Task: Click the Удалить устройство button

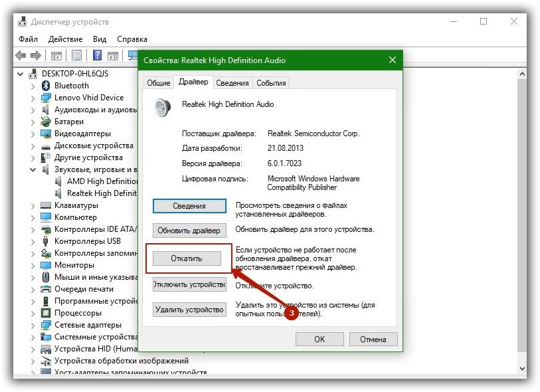Action: coord(189,310)
